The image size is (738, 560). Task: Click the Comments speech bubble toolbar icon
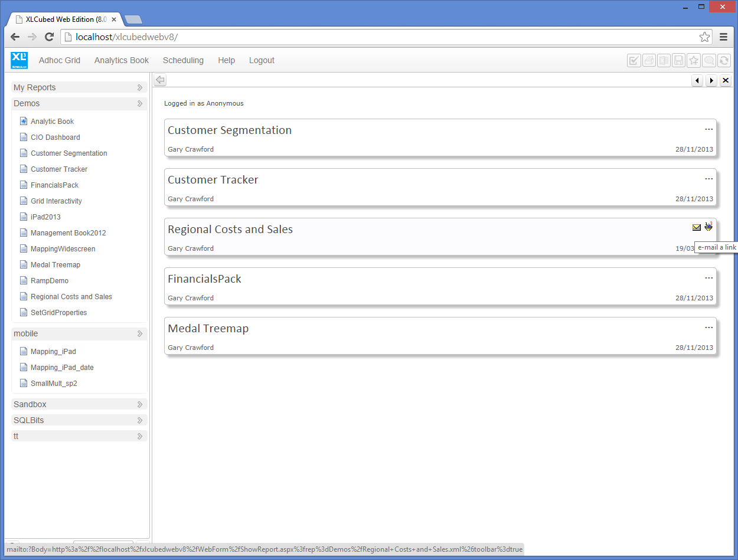(709, 60)
